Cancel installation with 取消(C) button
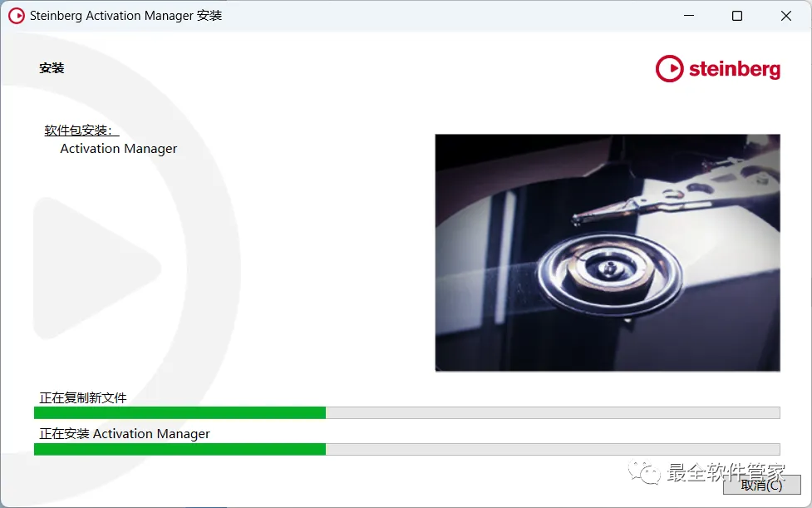Viewport: 812px width, 508px height. click(x=762, y=485)
